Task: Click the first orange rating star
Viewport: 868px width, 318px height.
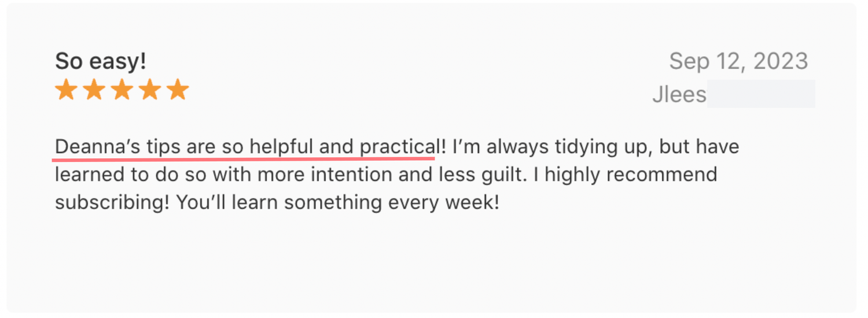Action: click(66, 90)
